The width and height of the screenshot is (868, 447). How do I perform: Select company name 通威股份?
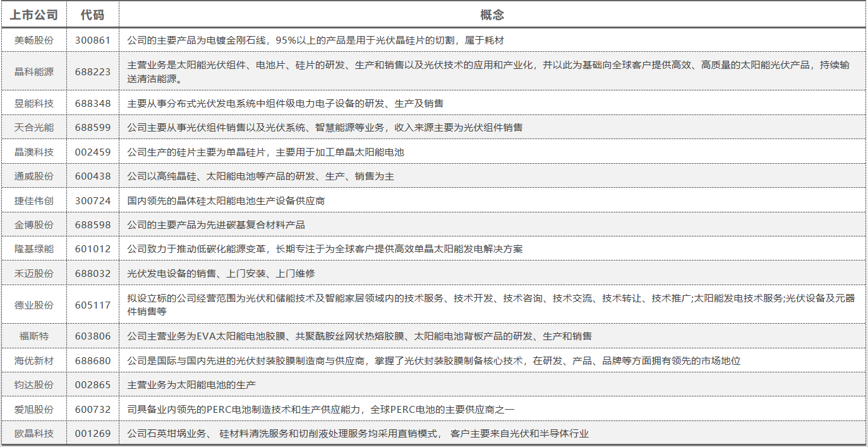[34, 176]
